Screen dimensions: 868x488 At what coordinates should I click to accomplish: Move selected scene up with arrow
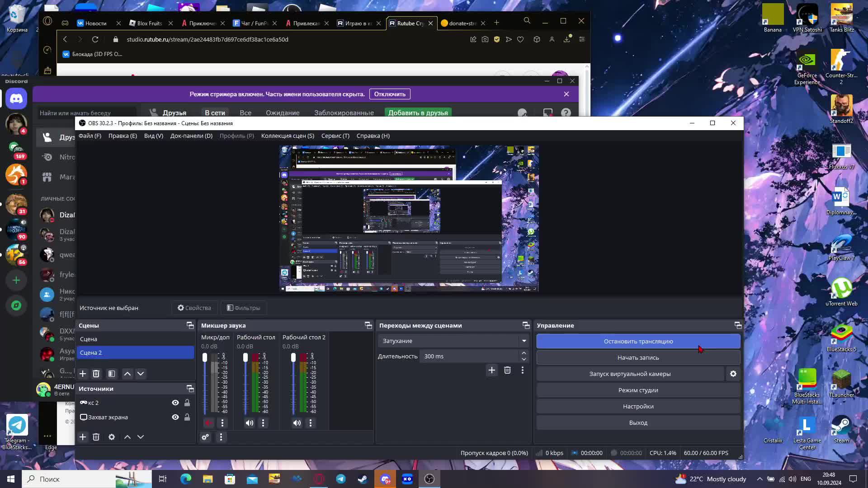click(127, 374)
